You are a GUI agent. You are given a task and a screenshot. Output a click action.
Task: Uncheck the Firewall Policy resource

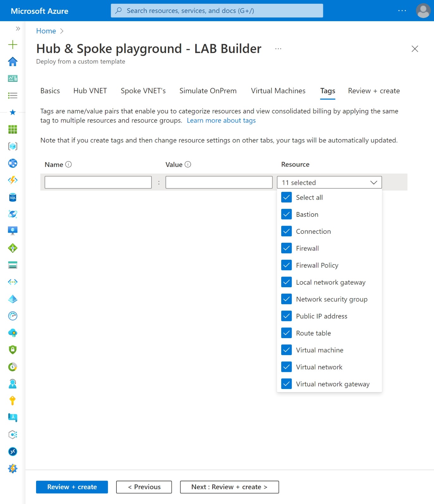(287, 265)
